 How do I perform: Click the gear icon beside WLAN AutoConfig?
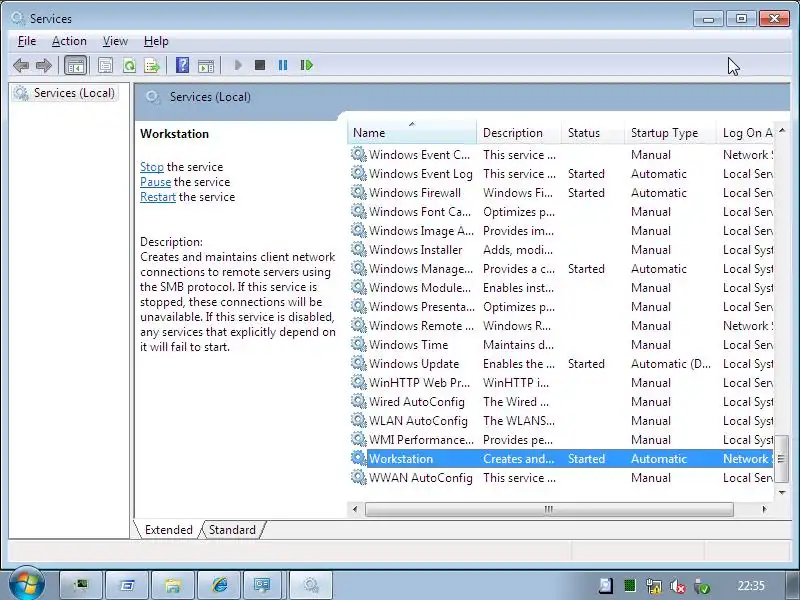pyautogui.click(x=359, y=420)
